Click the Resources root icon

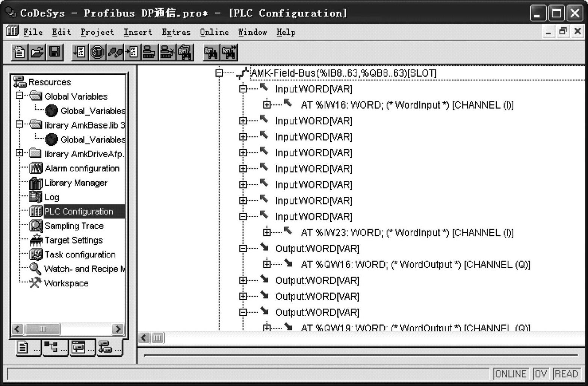tap(20, 82)
